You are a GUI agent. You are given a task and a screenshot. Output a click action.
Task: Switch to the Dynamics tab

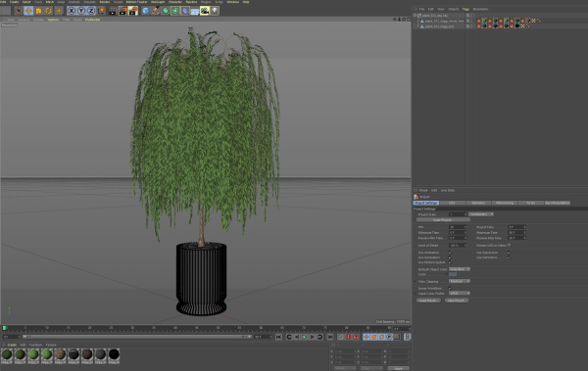tap(478, 203)
